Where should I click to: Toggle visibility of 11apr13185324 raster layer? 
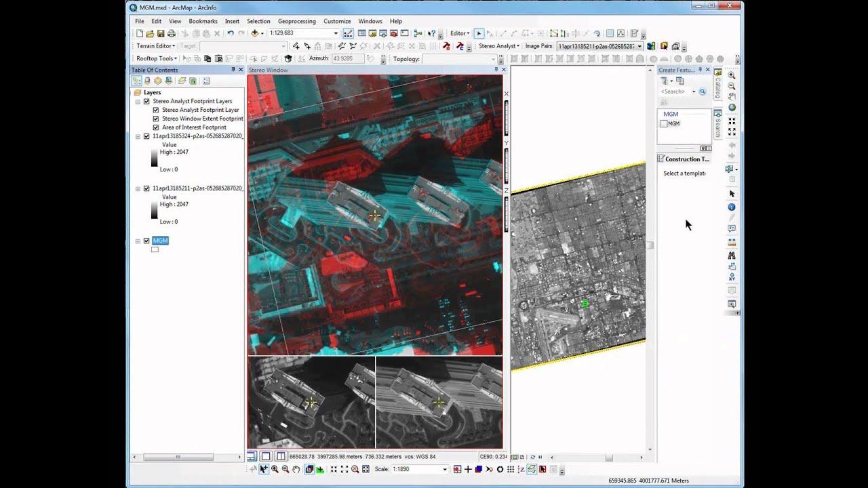(146, 136)
